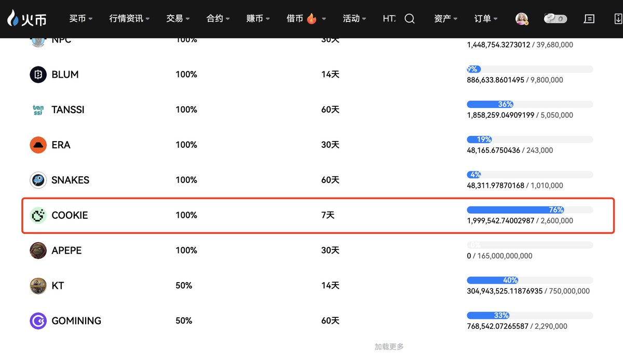Click the APEPE 0% progress bar

pyautogui.click(x=530, y=245)
